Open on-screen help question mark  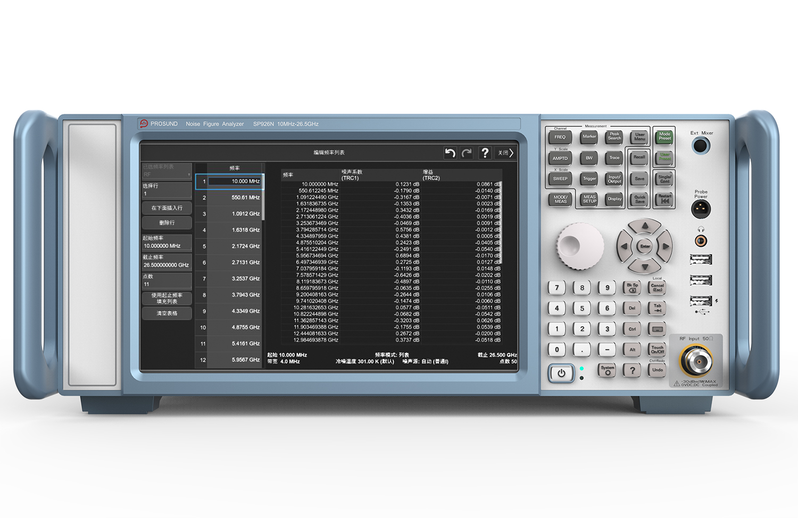tap(485, 153)
